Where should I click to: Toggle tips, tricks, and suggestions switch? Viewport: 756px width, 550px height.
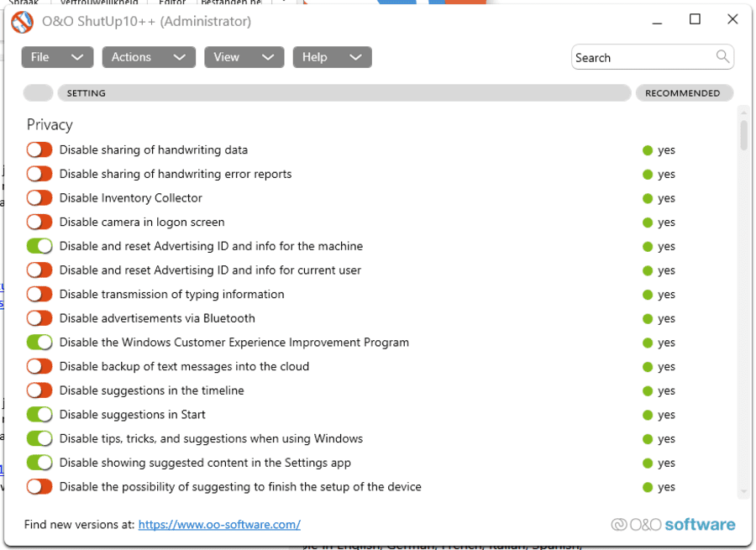click(x=39, y=438)
